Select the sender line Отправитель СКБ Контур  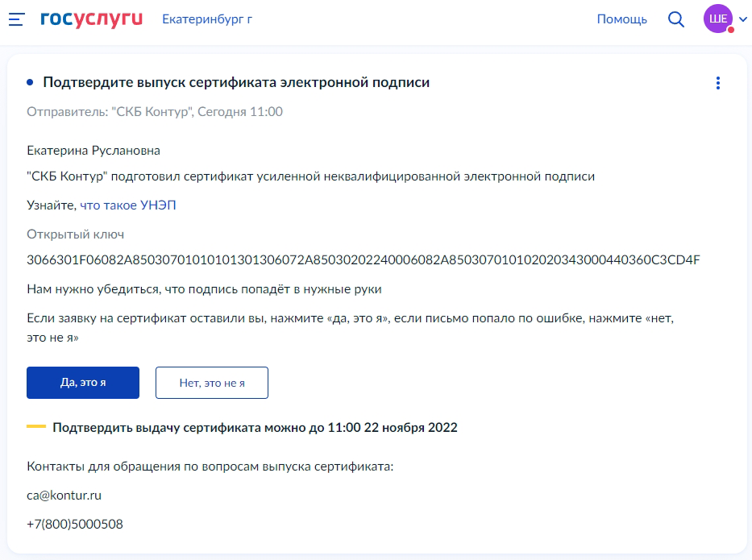click(155, 112)
